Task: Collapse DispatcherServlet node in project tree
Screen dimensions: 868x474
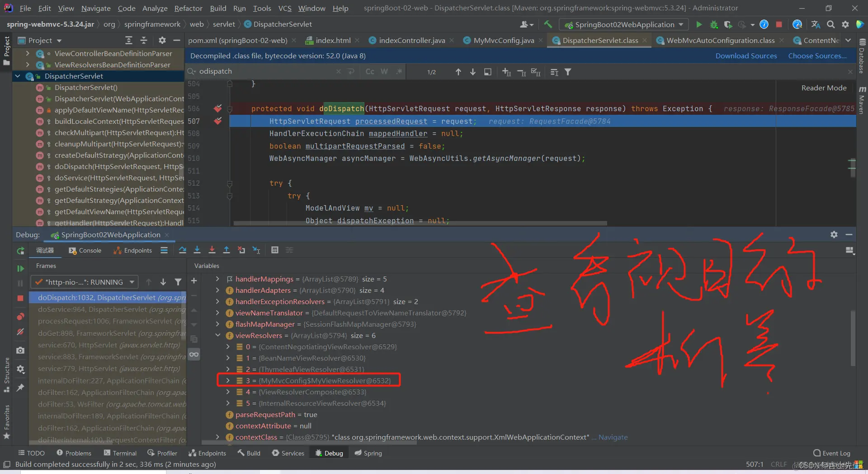Action: click(x=18, y=76)
